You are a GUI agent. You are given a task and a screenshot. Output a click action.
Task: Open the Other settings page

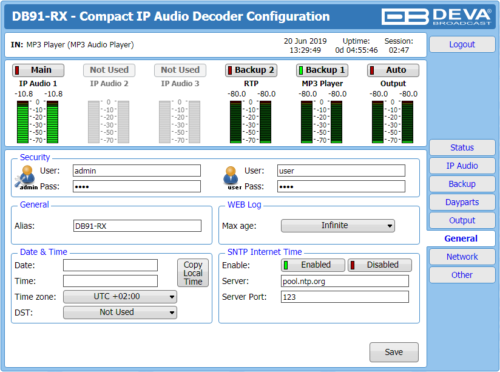(x=462, y=275)
